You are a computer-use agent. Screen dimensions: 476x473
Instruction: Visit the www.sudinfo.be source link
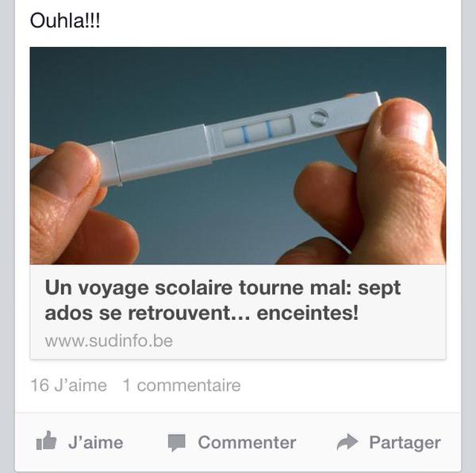click(x=109, y=340)
